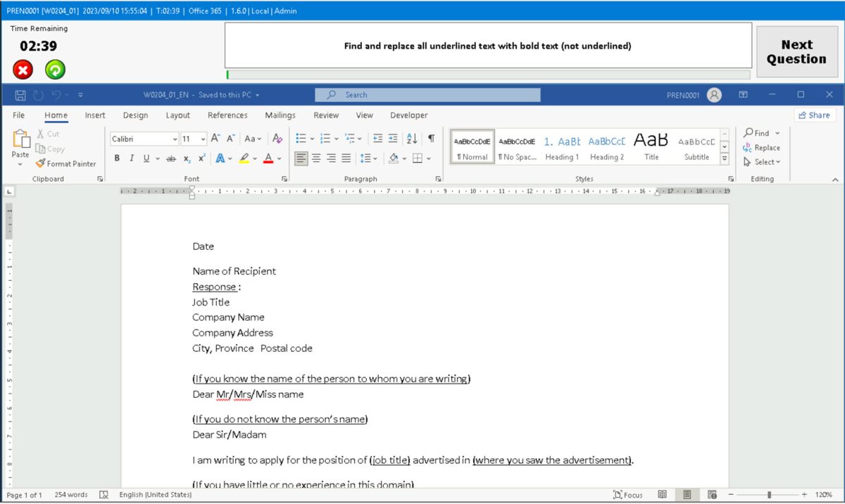Screen dimensions: 845x504
Task: Click the zoom slider in status bar
Action: (x=769, y=495)
